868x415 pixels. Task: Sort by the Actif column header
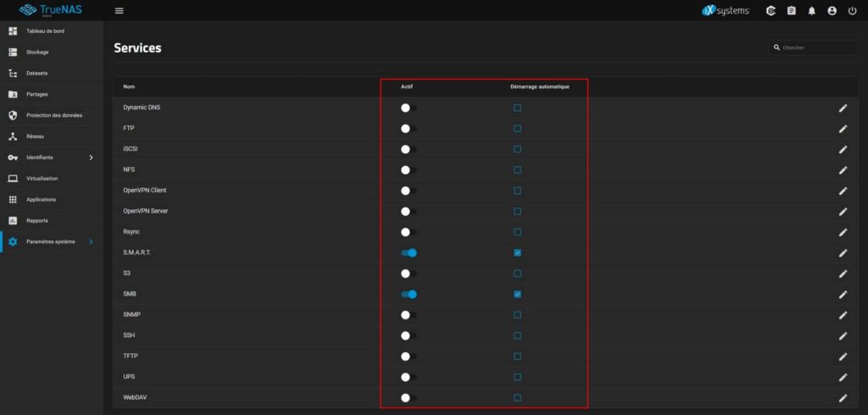point(406,87)
